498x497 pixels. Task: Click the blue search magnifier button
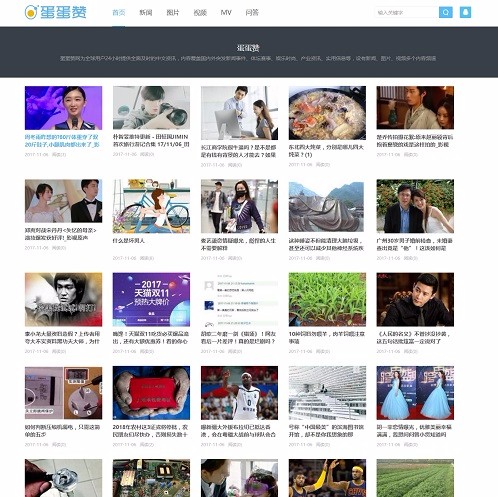coord(446,12)
